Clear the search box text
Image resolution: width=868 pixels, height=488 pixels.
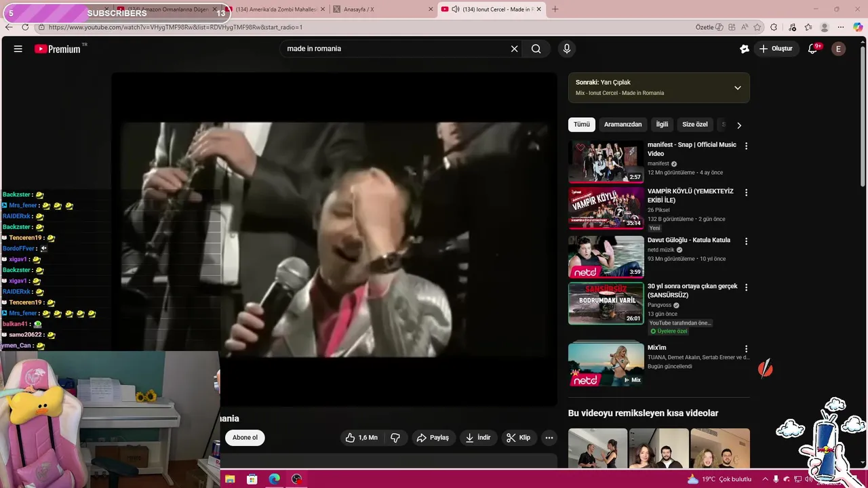point(514,49)
